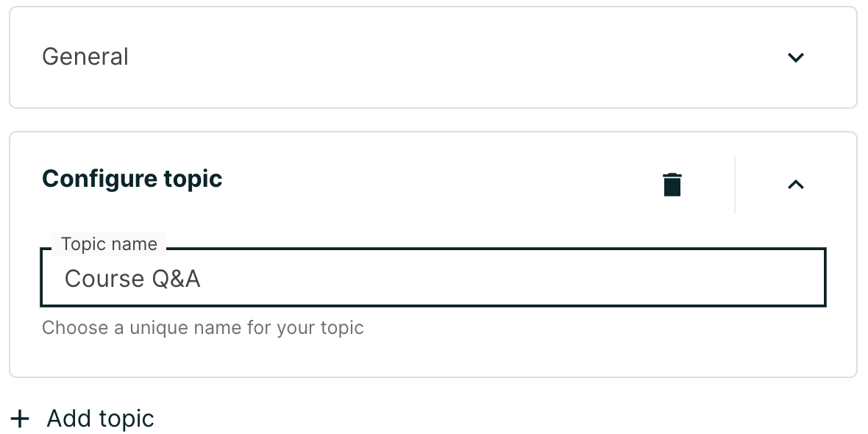Click the plus icon beside Add topic
The height and width of the screenshot is (434, 868).
[x=20, y=419]
